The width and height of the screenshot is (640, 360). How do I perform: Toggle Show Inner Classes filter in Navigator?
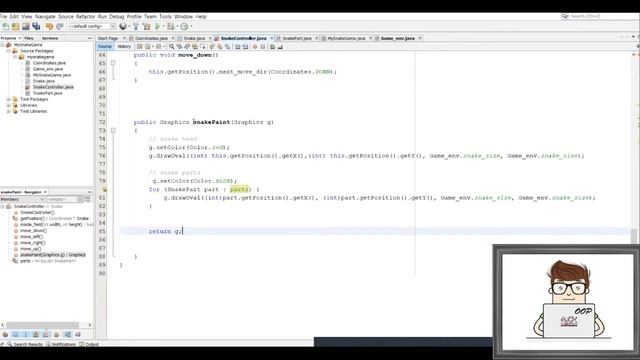tap(46, 335)
